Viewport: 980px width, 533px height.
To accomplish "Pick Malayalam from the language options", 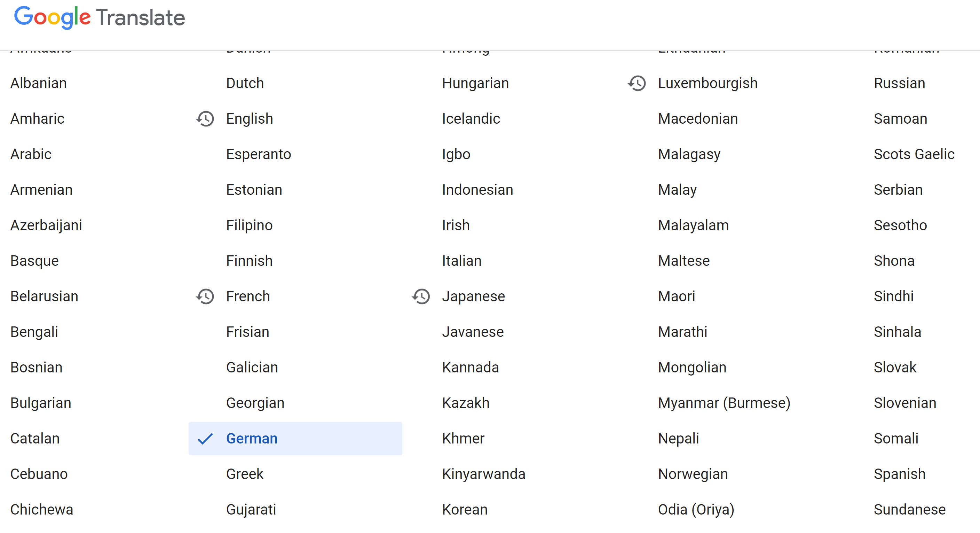I will 693,225.
